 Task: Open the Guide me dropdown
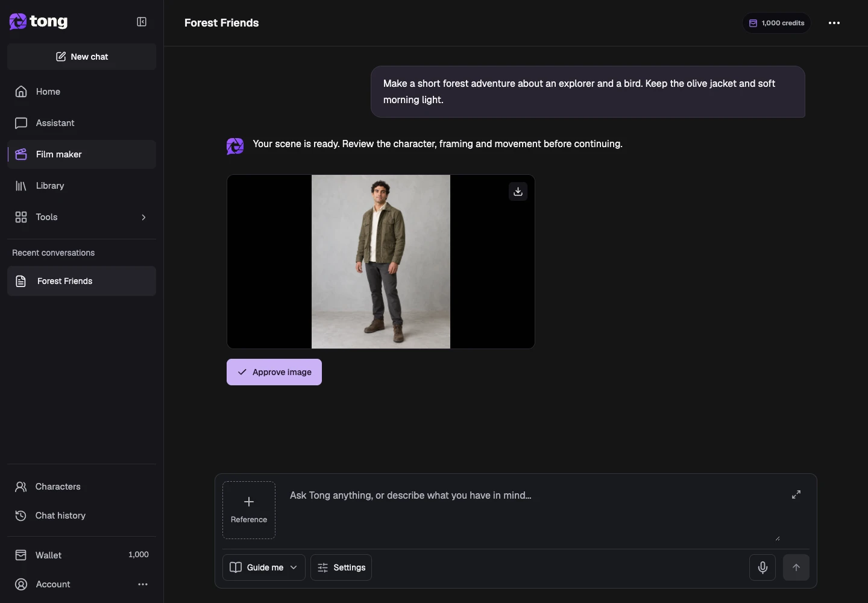click(x=264, y=567)
